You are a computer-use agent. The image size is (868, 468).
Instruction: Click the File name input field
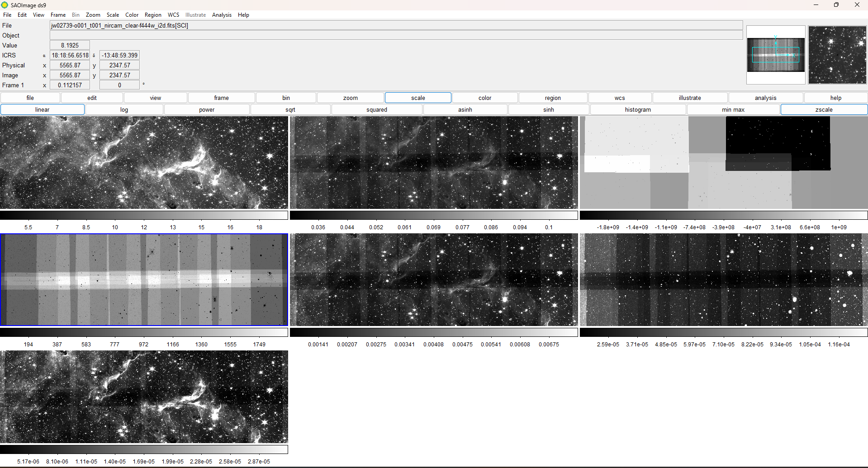(x=396, y=25)
